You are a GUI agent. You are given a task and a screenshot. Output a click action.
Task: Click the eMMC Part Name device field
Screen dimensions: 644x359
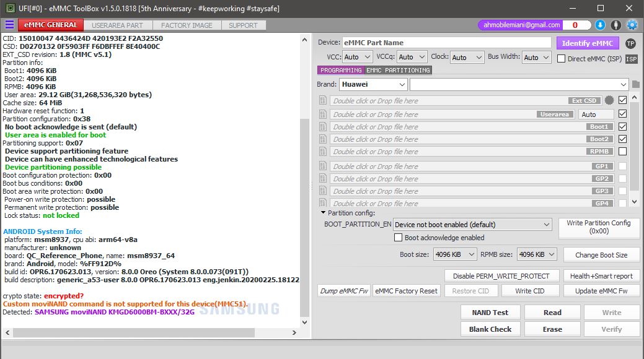point(446,43)
